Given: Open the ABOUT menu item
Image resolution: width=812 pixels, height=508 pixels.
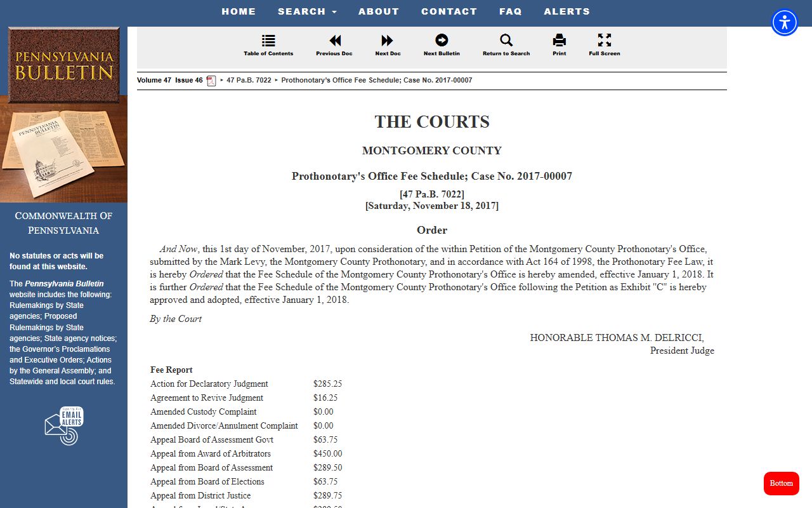Looking at the screenshot, I should click(379, 11).
